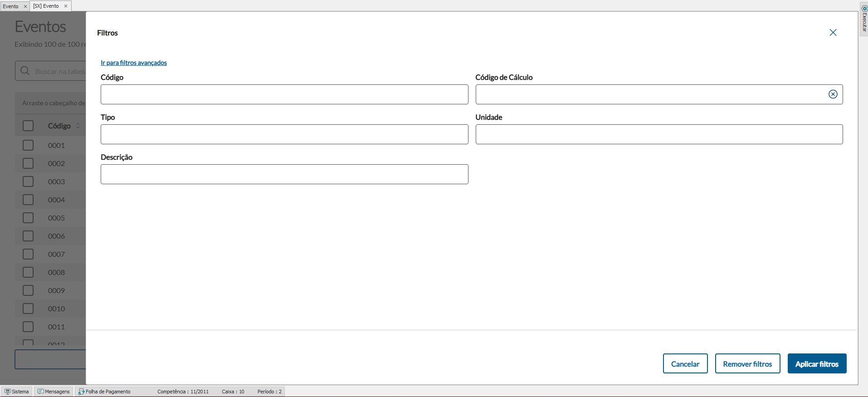
Task: Open Mensagens in the status bar
Action: pos(54,392)
